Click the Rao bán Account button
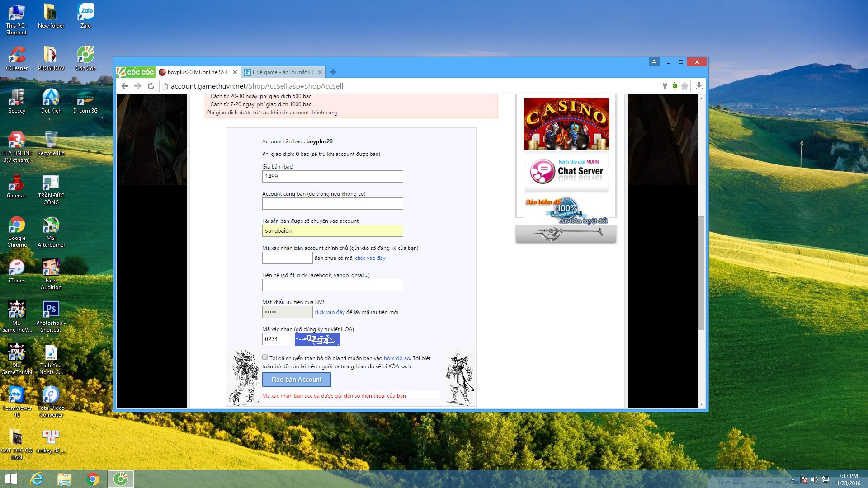The height and width of the screenshot is (488, 868). (297, 380)
